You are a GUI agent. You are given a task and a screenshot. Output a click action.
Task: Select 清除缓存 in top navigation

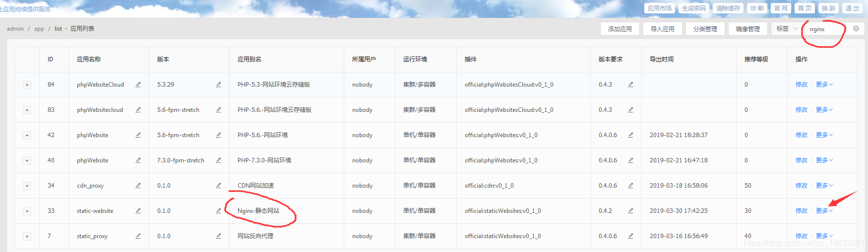pyautogui.click(x=728, y=8)
